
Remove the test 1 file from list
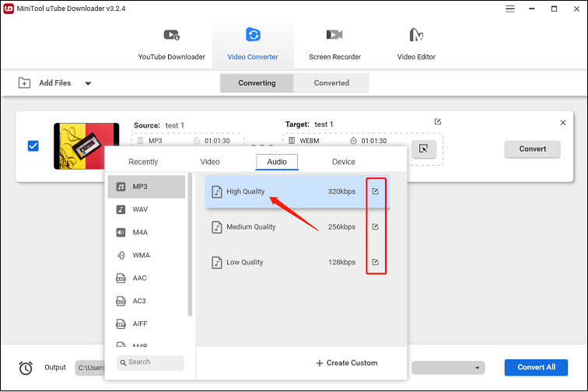[x=563, y=123]
